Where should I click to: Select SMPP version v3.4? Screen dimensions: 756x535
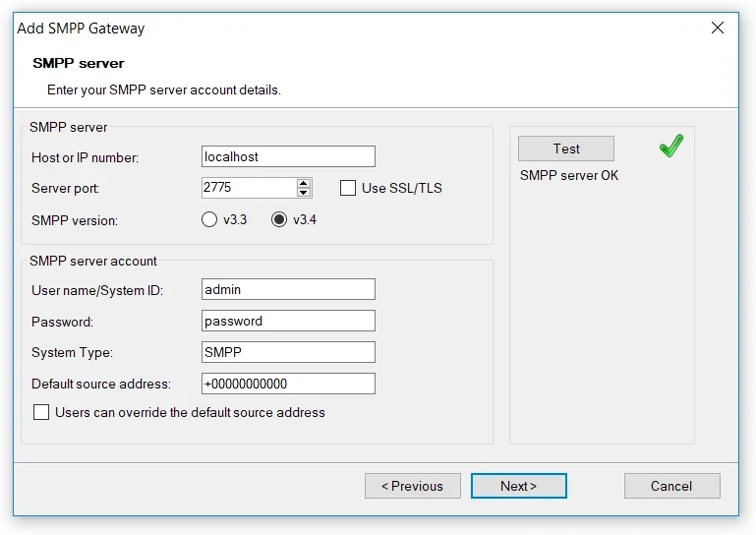click(279, 219)
